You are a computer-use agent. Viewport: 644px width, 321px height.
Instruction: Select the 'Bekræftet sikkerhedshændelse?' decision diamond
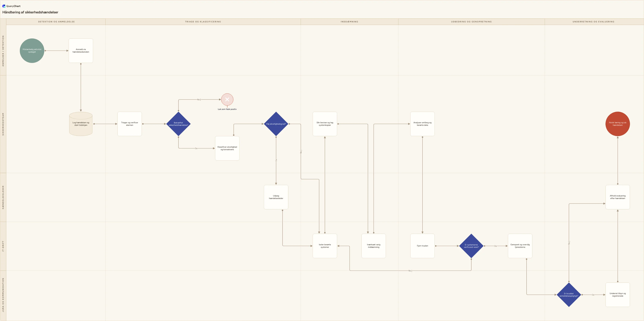click(x=178, y=124)
